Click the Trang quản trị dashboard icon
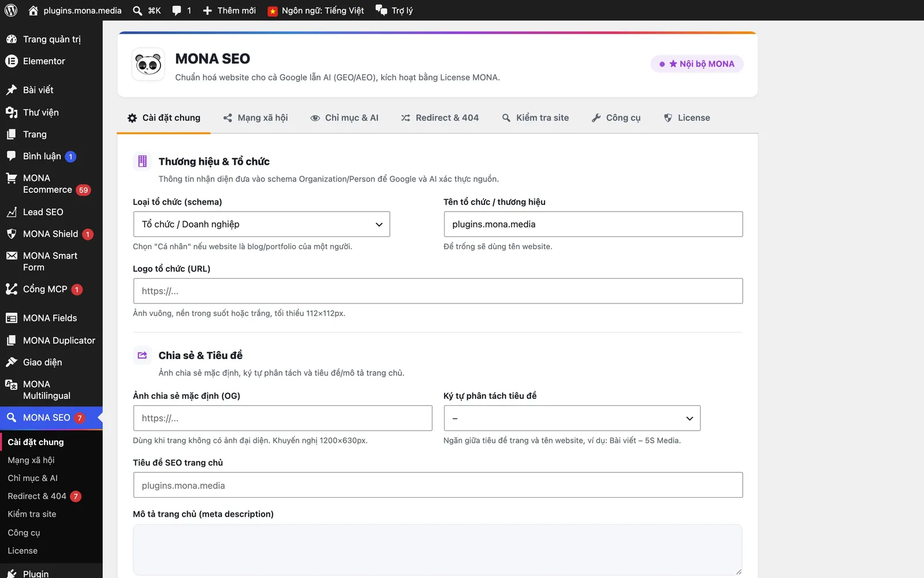924x578 pixels. (x=12, y=39)
